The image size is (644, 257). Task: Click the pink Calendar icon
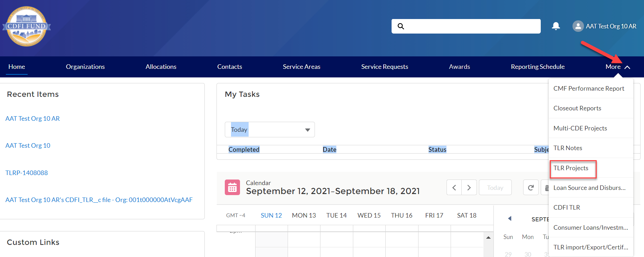click(x=232, y=187)
